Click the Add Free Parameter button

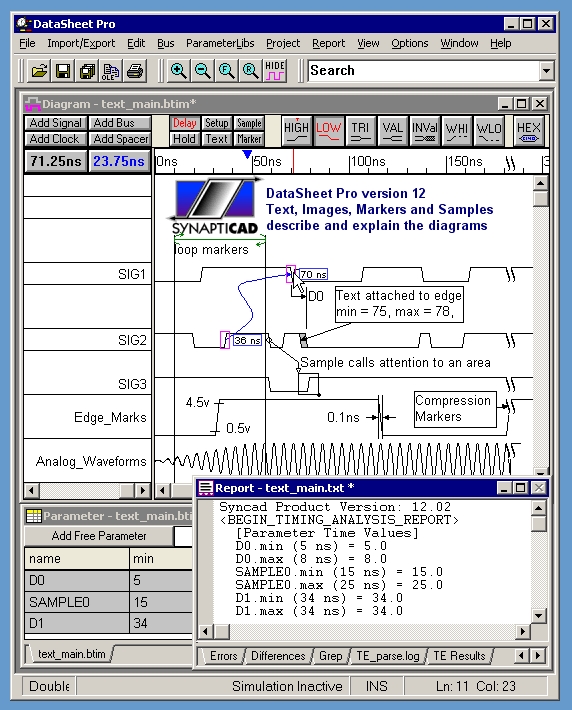[x=99, y=536]
